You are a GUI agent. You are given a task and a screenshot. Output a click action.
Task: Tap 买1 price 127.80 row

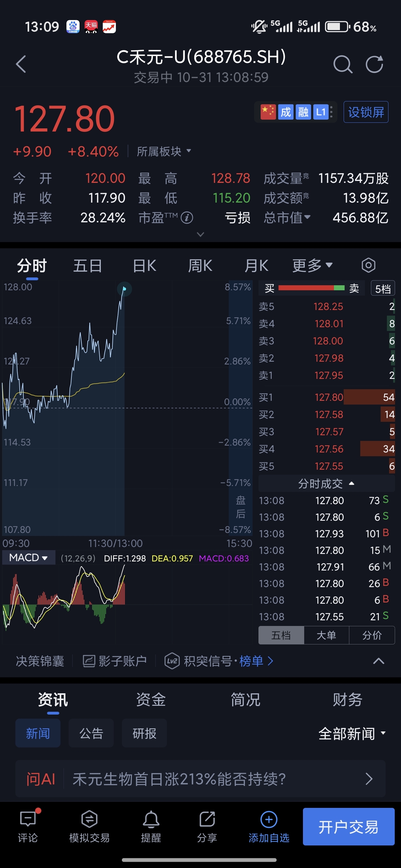pyautogui.click(x=326, y=397)
